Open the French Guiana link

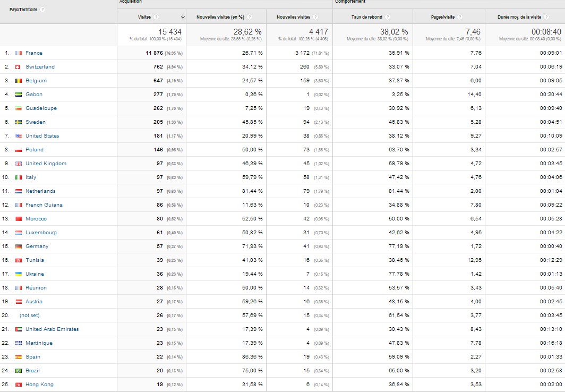coord(44,205)
